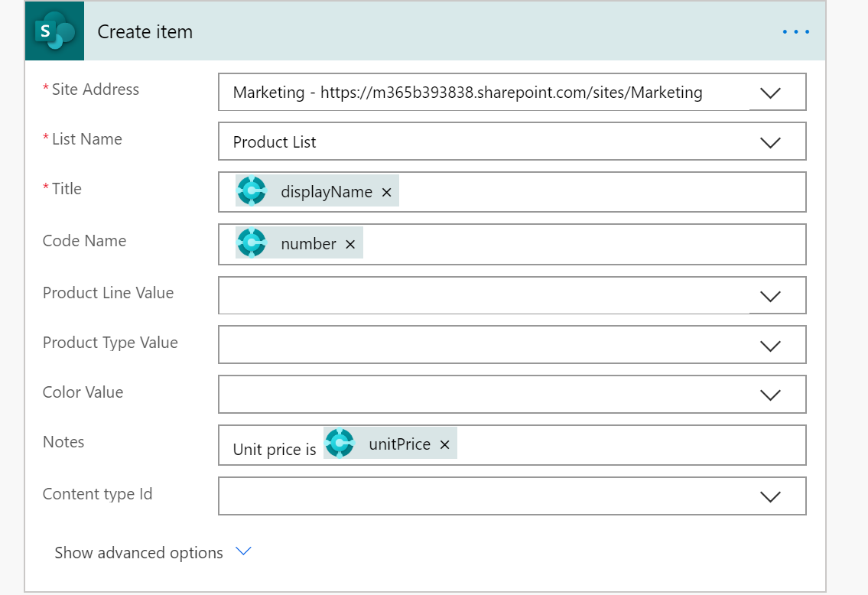
Task: Click the 'Unit price is' text in Notes
Action: tap(275, 450)
